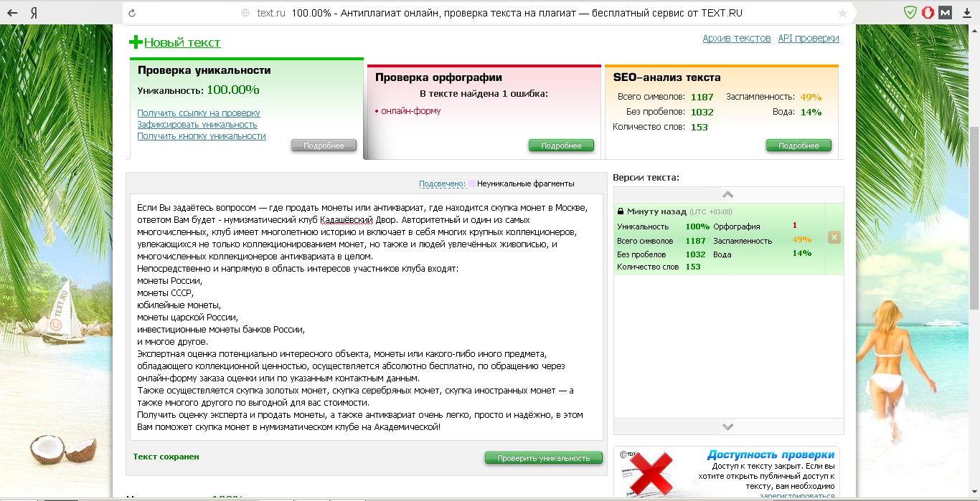This screenshot has width=980, height=501.
Task: Click Доступность проверки heading
Action: (771, 454)
